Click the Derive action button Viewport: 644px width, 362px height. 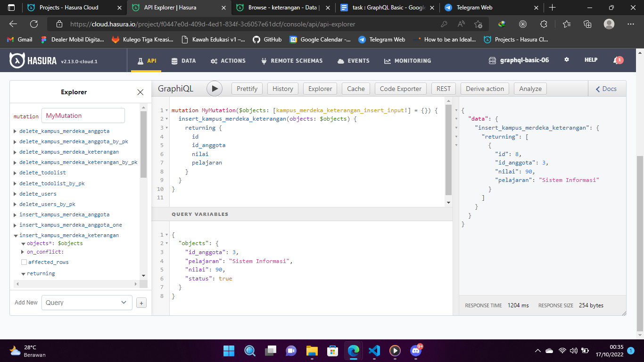click(484, 89)
